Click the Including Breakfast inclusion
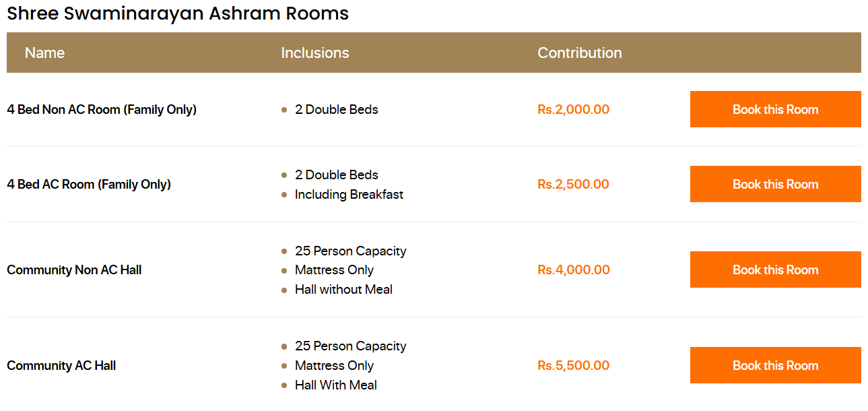Screen dimensions: 868x411 349,194
